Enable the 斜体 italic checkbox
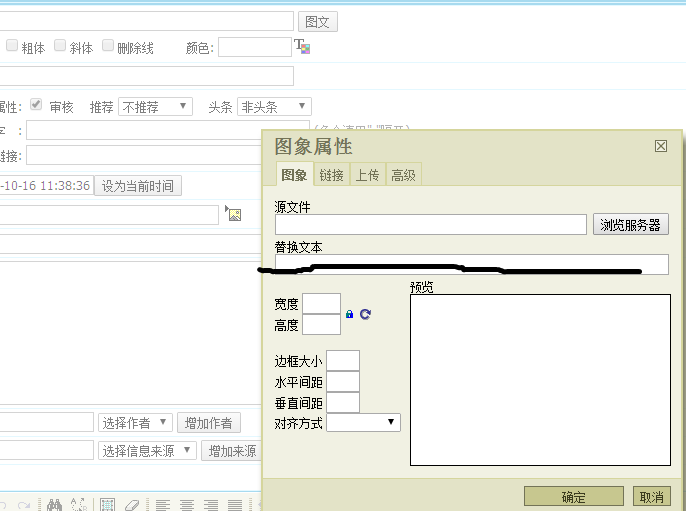This screenshot has height=511, width=686. (60, 46)
